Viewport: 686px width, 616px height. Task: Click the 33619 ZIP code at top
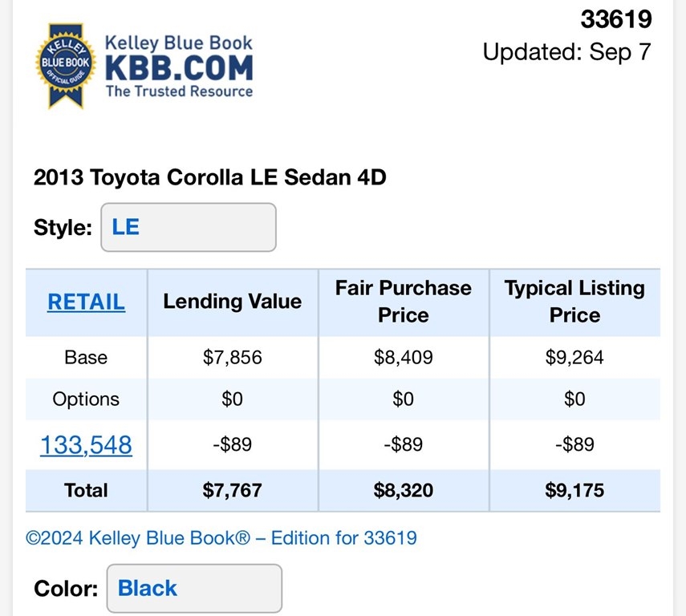[615, 19]
